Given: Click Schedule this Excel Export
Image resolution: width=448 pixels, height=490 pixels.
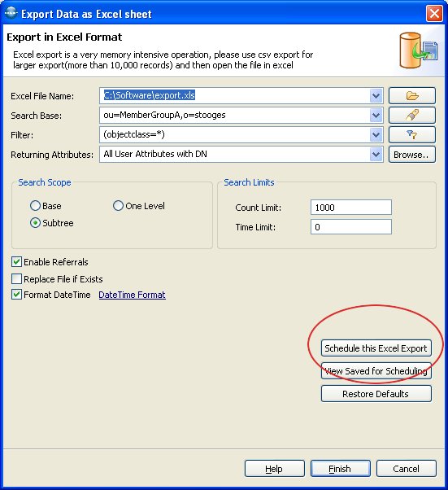Looking at the screenshot, I should coord(376,348).
